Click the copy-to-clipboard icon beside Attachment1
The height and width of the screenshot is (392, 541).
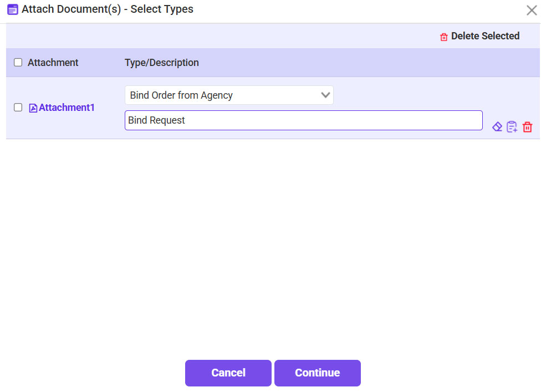click(x=512, y=126)
